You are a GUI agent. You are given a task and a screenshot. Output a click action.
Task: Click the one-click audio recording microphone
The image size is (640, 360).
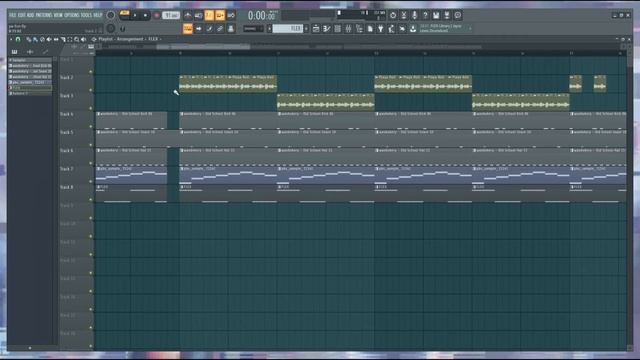pos(414,16)
